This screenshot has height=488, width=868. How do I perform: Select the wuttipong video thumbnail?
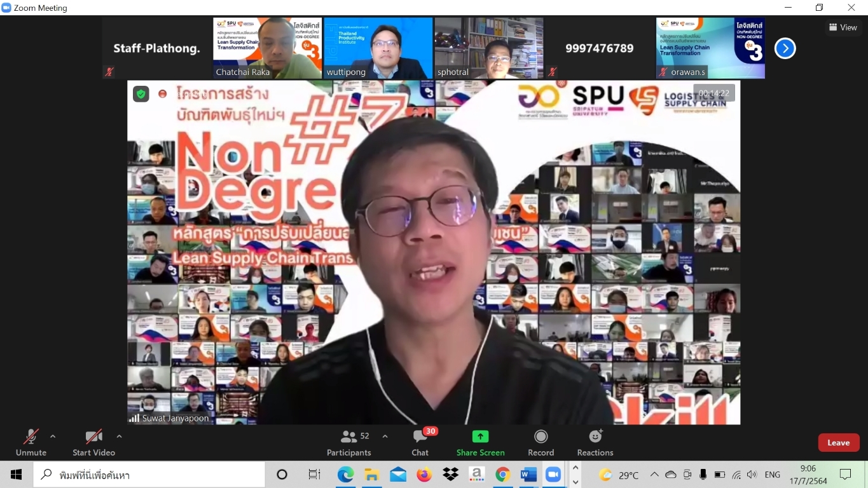[x=378, y=48]
